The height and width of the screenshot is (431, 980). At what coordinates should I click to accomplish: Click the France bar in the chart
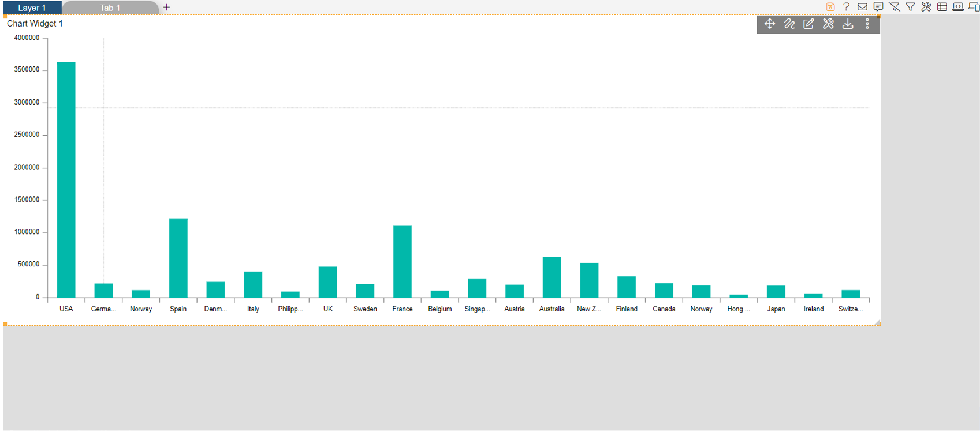403,262
